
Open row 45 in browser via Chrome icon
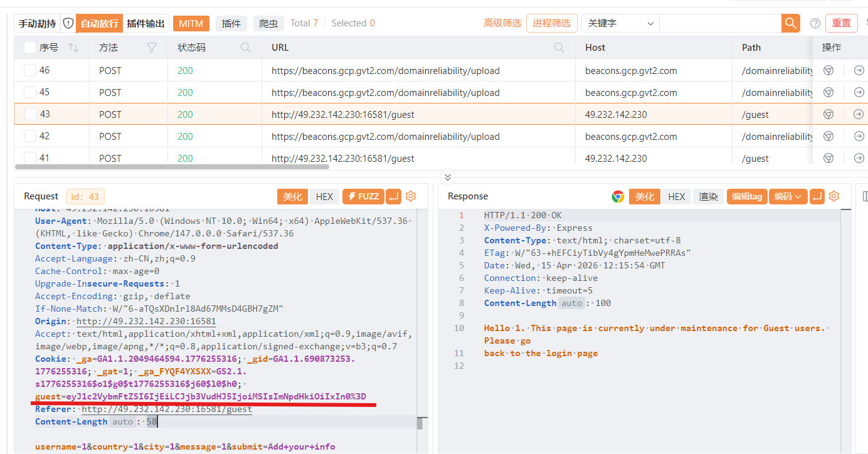[x=828, y=92]
